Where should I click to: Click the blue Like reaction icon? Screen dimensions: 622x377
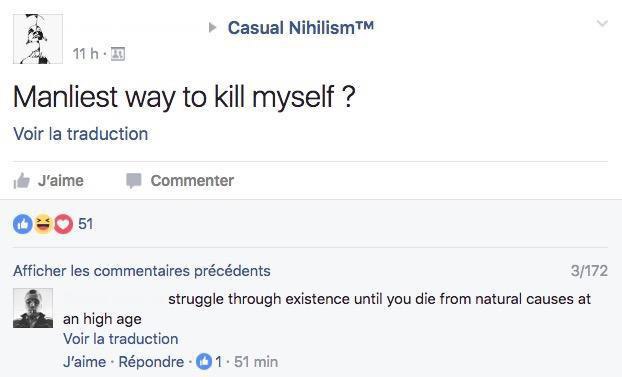coord(23,224)
